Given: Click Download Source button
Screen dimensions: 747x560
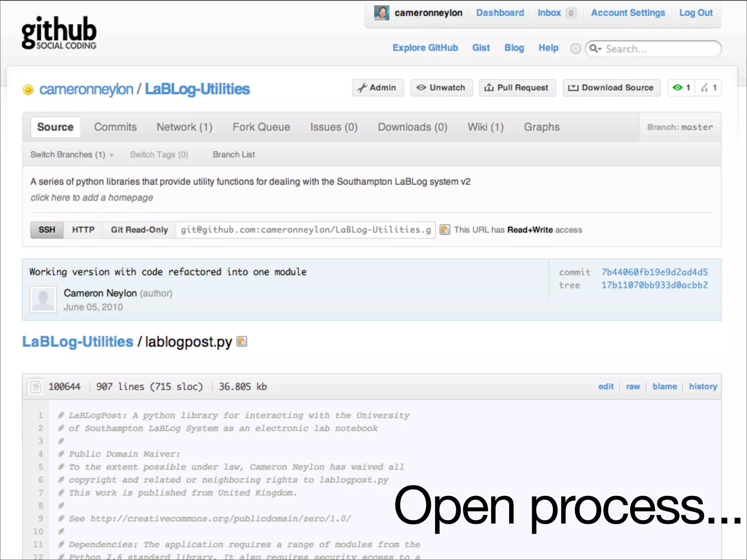Looking at the screenshot, I should [612, 88].
